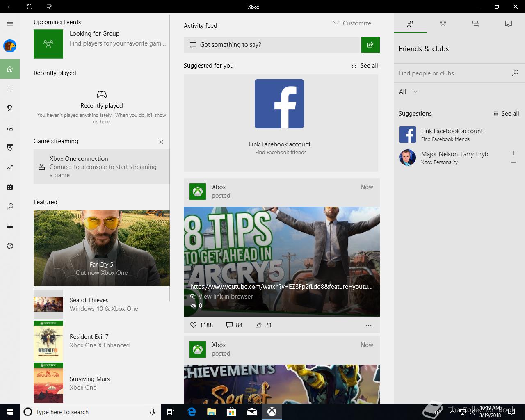
Task: Open the hamburger menu in sidebar
Action: (x=10, y=24)
